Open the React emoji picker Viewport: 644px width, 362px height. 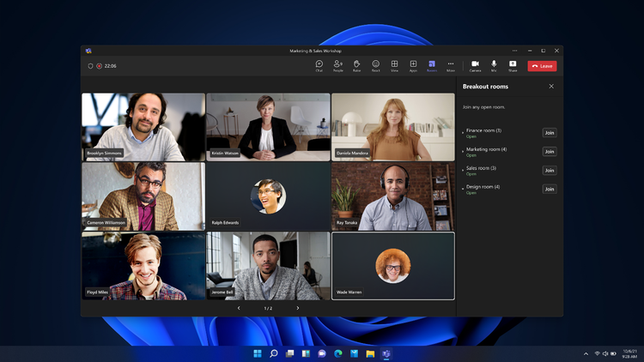click(375, 66)
